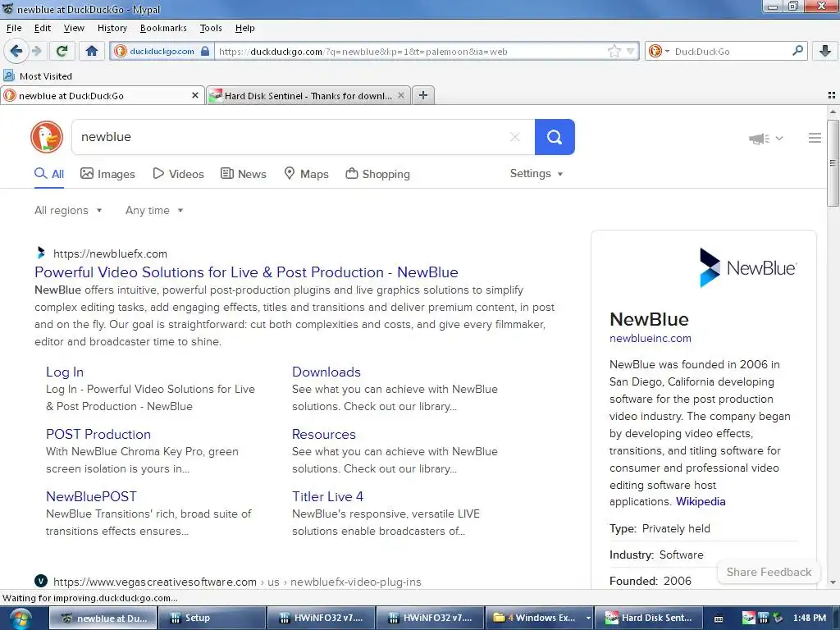Click the Share Feedback button
This screenshot has width=840, height=630.
pyautogui.click(x=769, y=572)
